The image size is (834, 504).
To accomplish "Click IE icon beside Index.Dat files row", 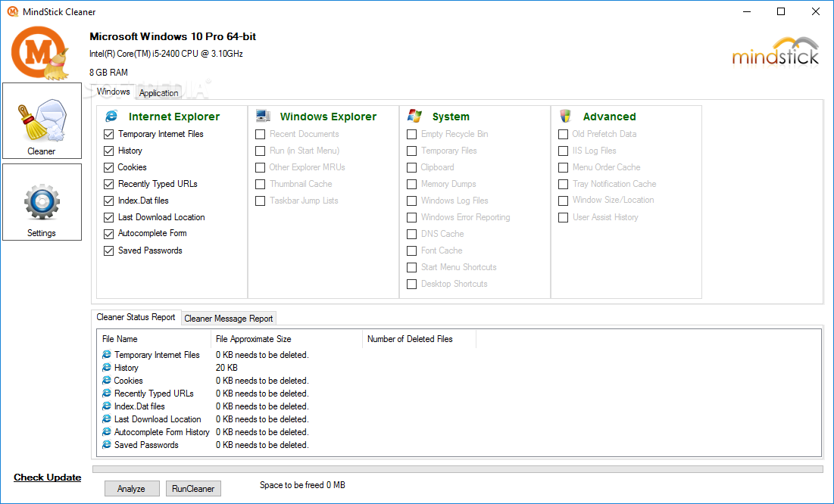I will click(x=106, y=406).
